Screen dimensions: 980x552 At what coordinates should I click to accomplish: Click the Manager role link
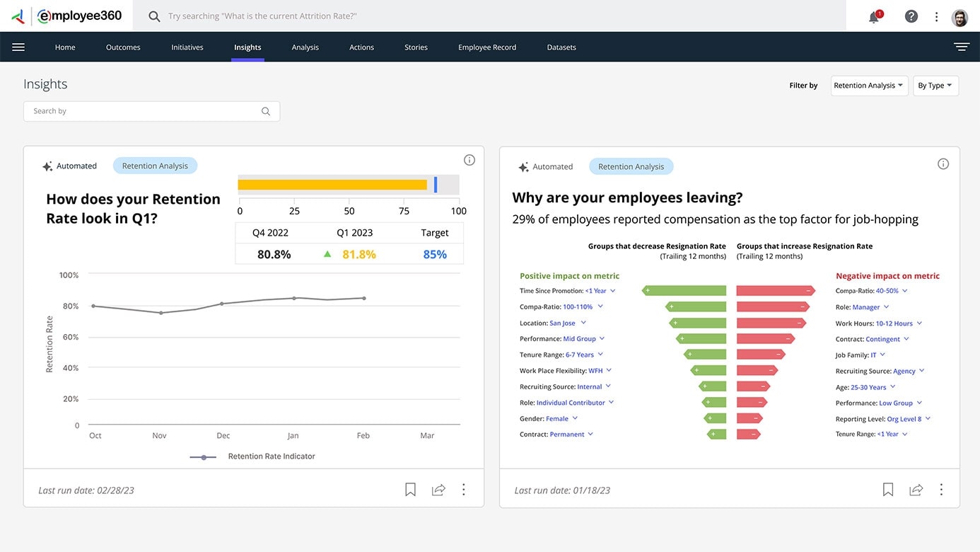click(x=866, y=307)
